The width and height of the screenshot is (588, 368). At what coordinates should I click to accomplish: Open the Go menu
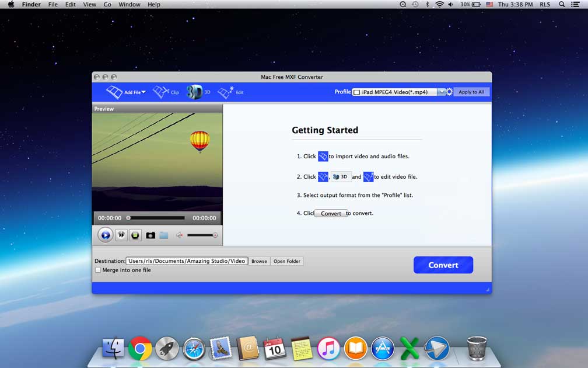[x=107, y=5]
